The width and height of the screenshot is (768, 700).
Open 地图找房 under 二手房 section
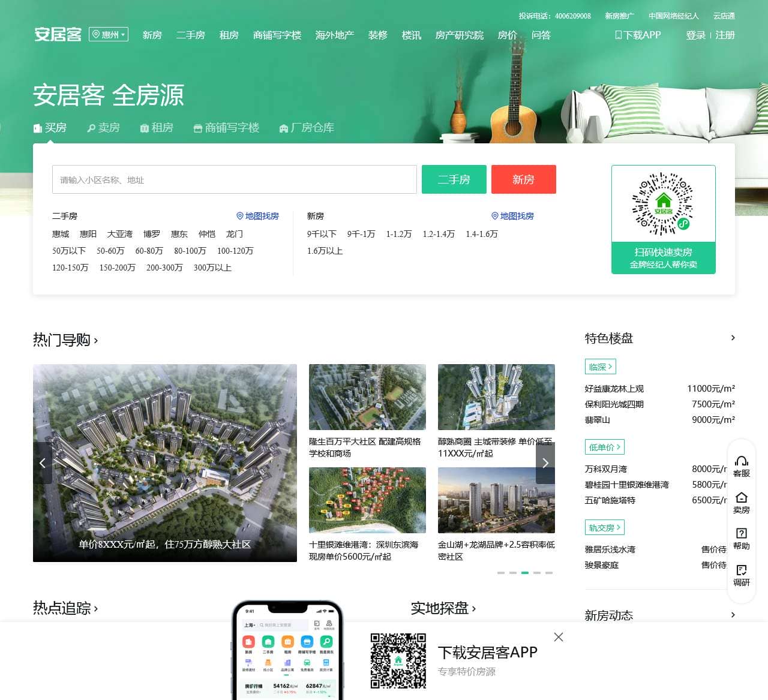point(258,216)
